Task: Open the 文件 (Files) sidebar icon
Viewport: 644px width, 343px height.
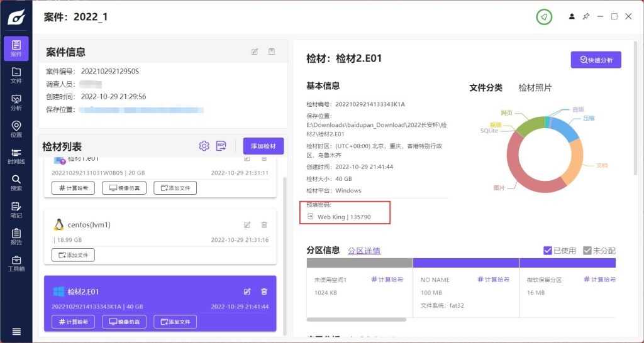Action: (16, 75)
